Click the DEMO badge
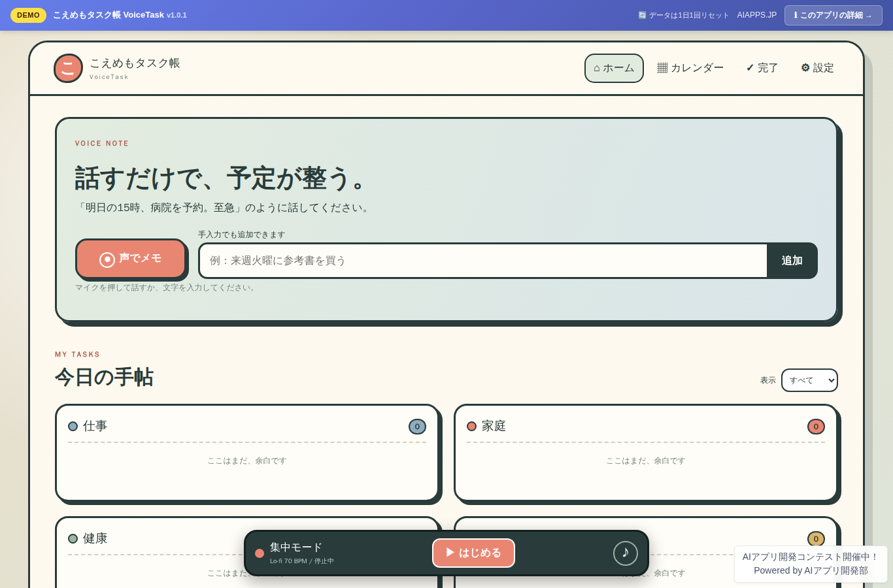 [28, 15]
